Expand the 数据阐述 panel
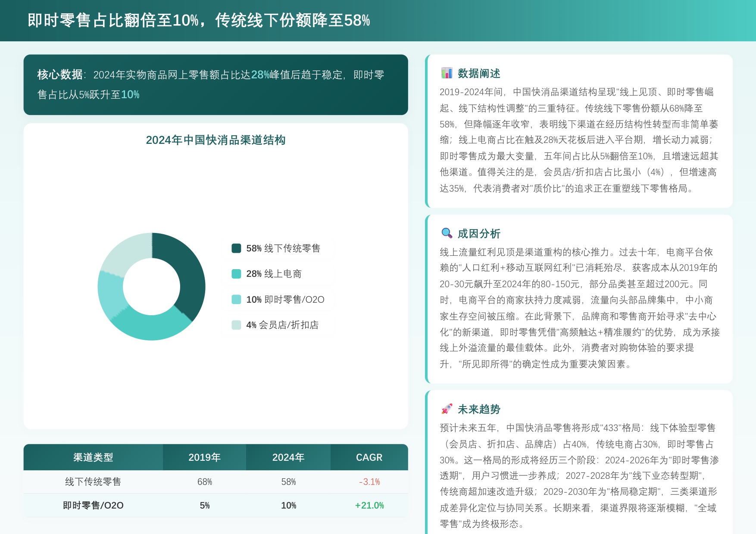The width and height of the screenshot is (756, 534). tap(480, 74)
